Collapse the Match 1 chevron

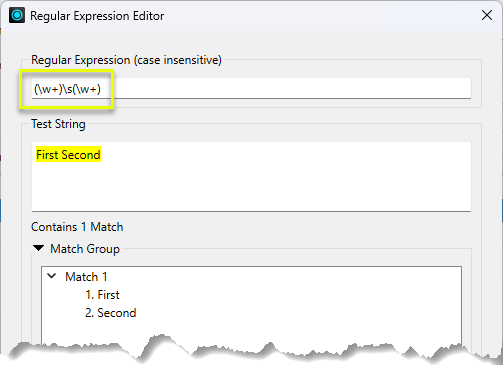click(x=52, y=276)
